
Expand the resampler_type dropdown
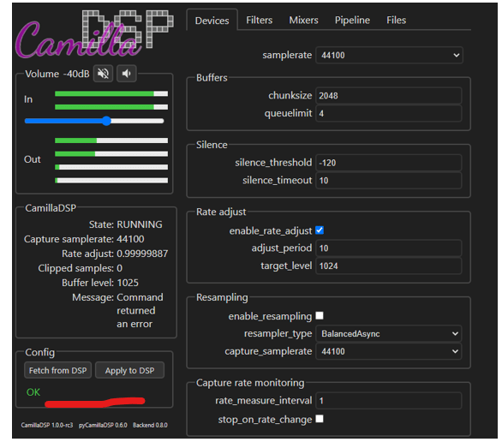point(388,334)
